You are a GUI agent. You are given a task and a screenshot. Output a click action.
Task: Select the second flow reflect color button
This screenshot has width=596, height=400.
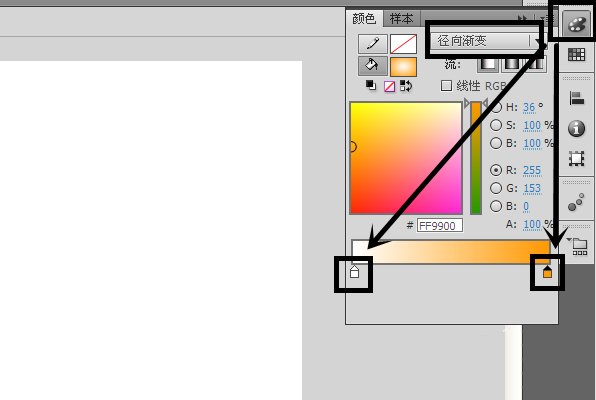click(x=512, y=63)
